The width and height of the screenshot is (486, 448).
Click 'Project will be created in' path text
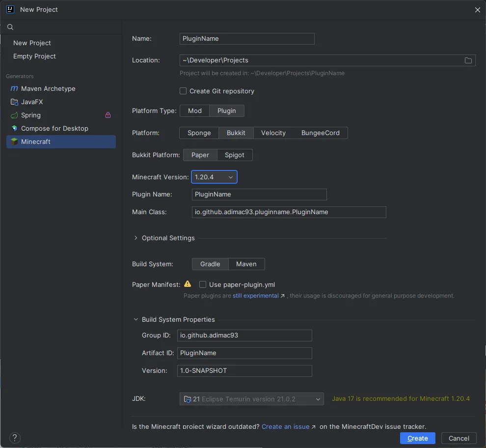pos(262,73)
